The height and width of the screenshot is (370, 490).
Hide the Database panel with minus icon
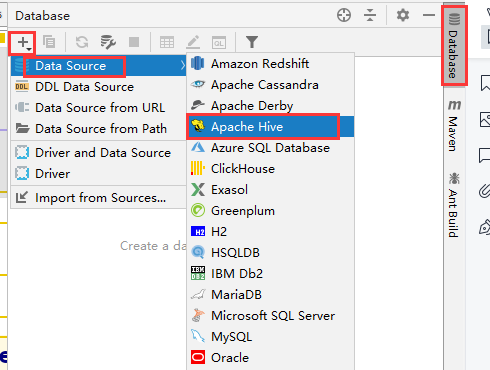(429, 15)
